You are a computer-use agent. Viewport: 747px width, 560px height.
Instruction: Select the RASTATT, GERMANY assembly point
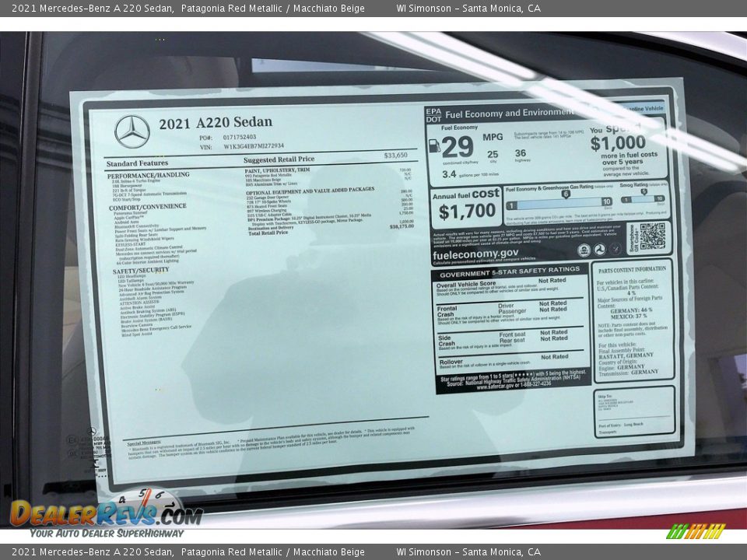click(626, 355)
